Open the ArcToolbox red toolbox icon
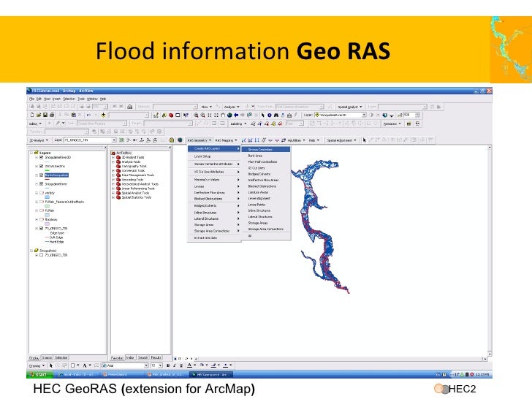The width and height of the screenshot is (532, 399). coord(171,115)
